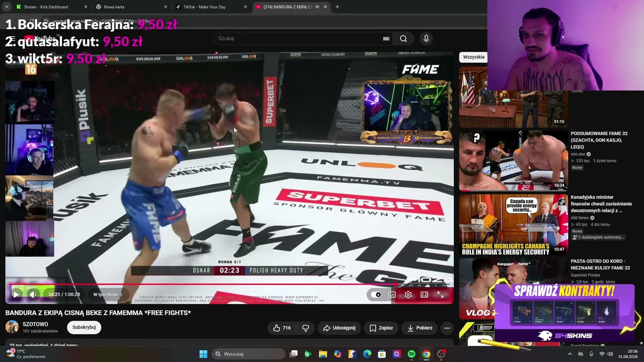The image size is (644, 362).
Task: Open the 'PODSUMOWANIE FAME 32' video title
Action: pos(599,140)
